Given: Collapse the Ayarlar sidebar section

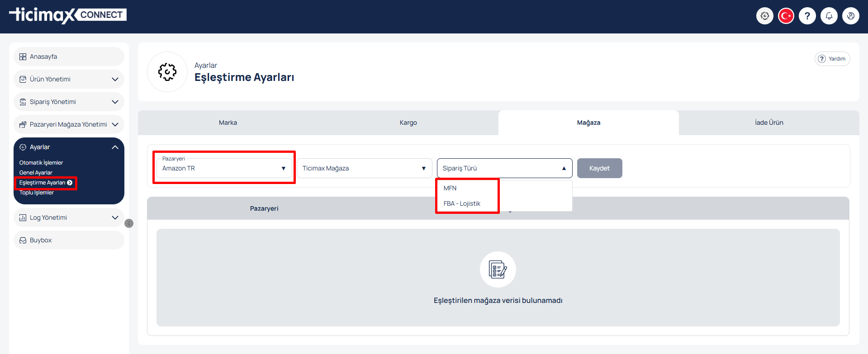Looking at the screenshot, I should coord(115,147).
